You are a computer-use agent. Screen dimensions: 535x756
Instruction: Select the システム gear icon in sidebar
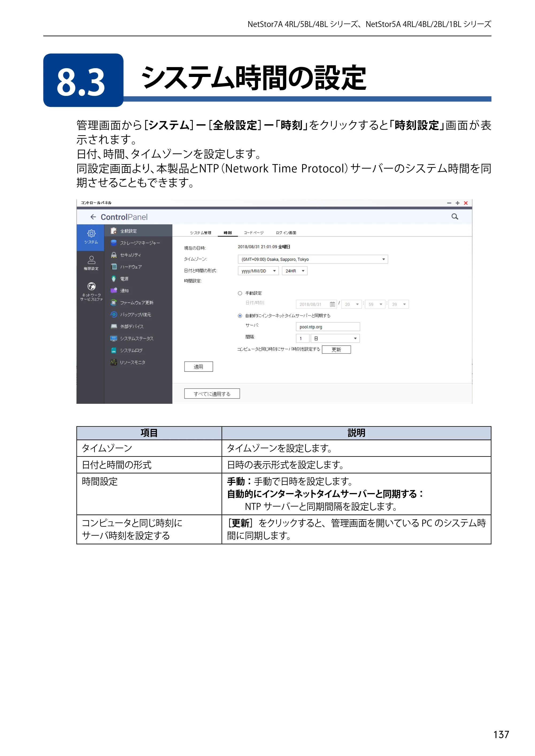point(91,233)
